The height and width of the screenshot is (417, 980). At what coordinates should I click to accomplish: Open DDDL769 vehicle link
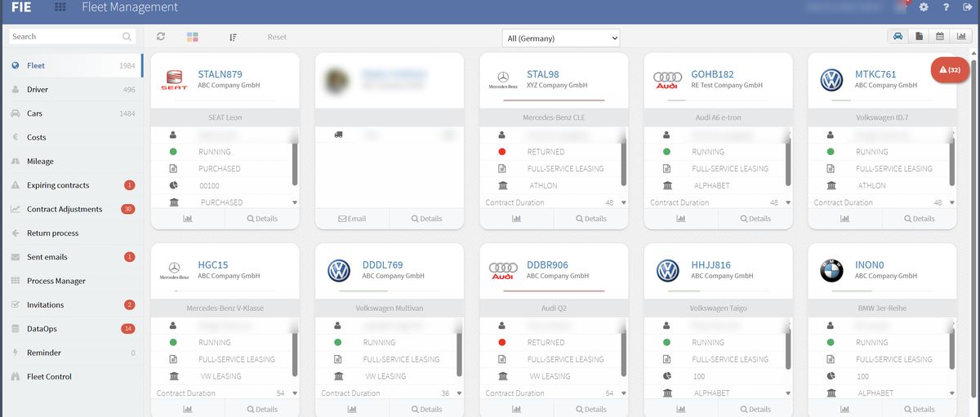point(382,265)
